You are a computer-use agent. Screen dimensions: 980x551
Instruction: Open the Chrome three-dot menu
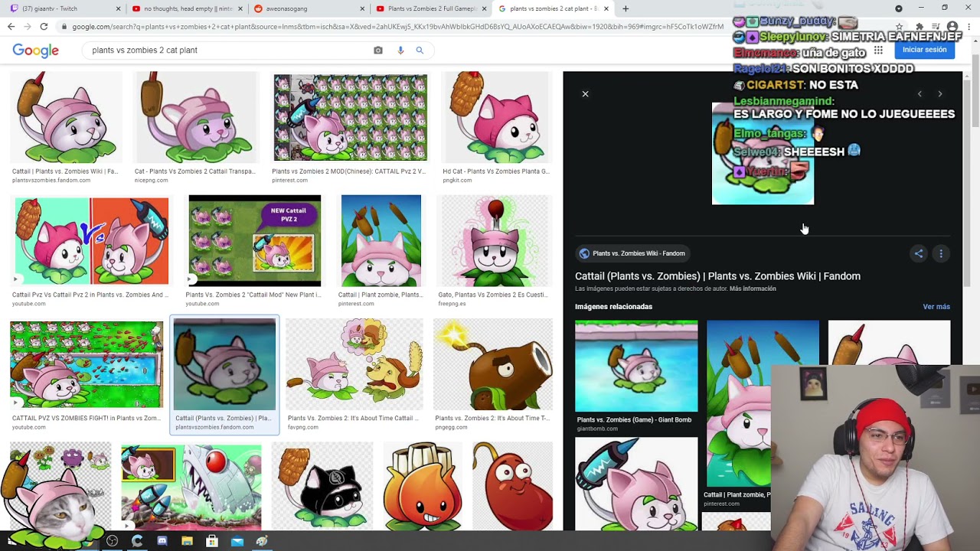pos(969,26)
